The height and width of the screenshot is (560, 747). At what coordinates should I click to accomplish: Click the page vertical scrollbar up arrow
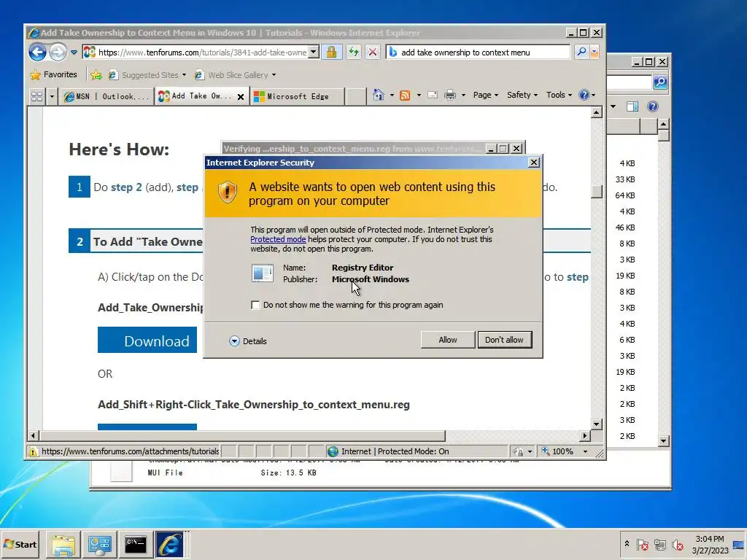coord(597,112)
